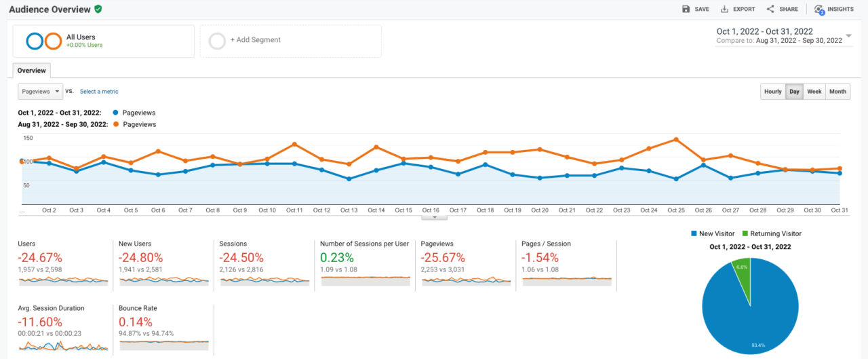Expand the date range picker arrow

point(849,36)
